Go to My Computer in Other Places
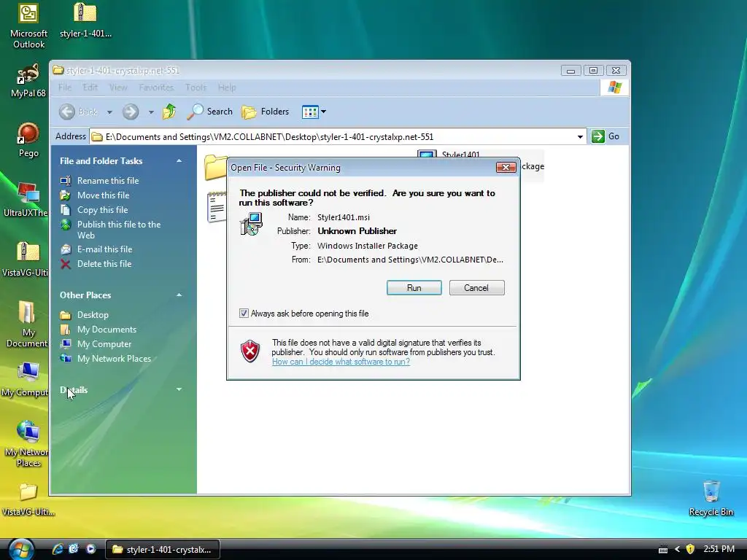Screen dimensions: 747x560 (96, 344)
